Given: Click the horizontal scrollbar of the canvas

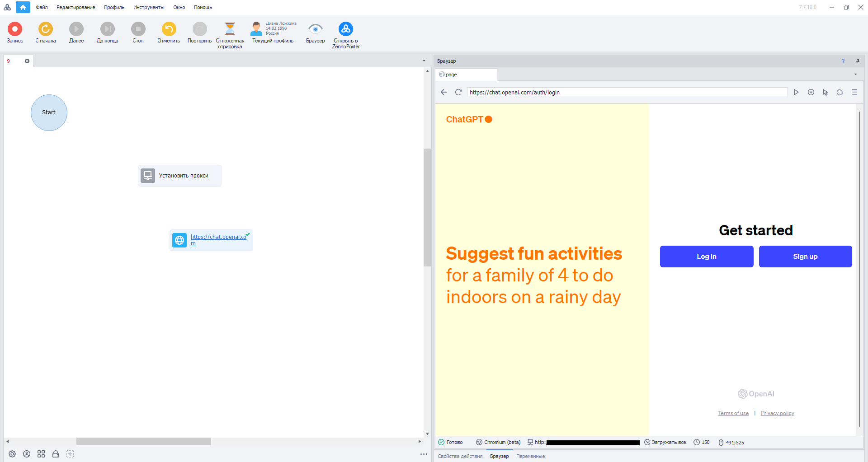Looking at the screenshot, I should coord(143,441).
